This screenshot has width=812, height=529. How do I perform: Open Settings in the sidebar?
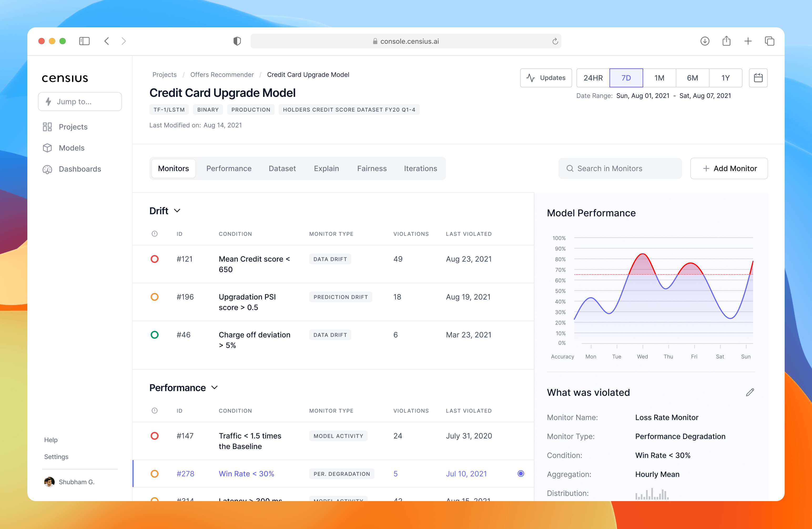[x=56, y=457]
